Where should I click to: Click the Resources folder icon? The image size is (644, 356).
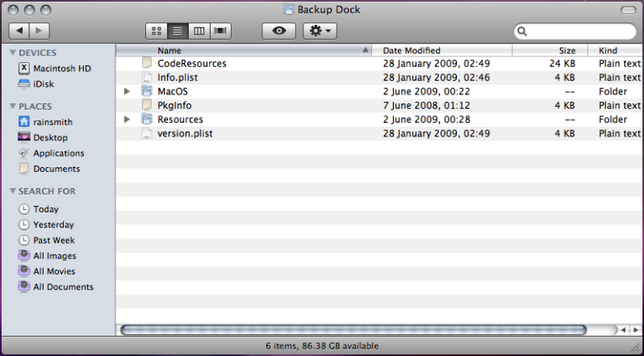point(147,119)
